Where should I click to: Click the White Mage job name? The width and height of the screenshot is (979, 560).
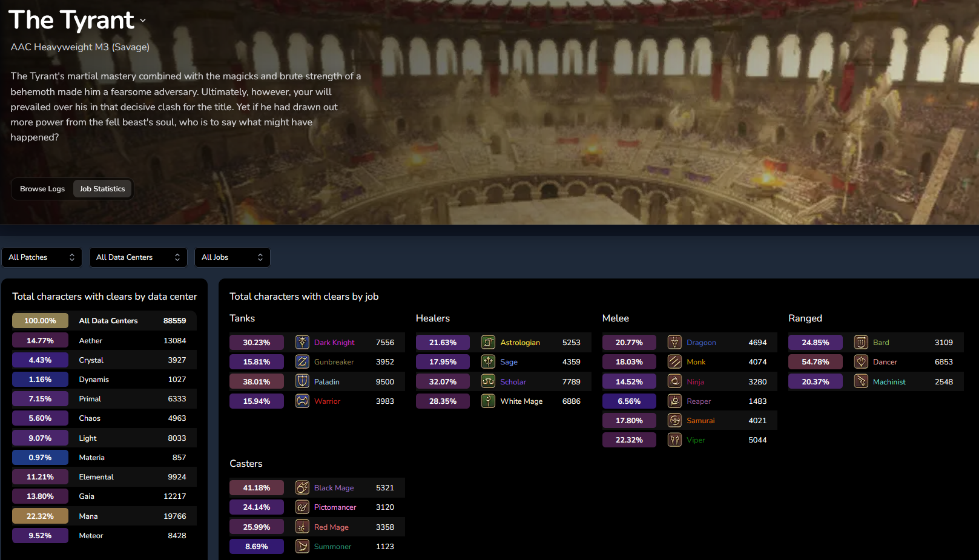point(521,401)
